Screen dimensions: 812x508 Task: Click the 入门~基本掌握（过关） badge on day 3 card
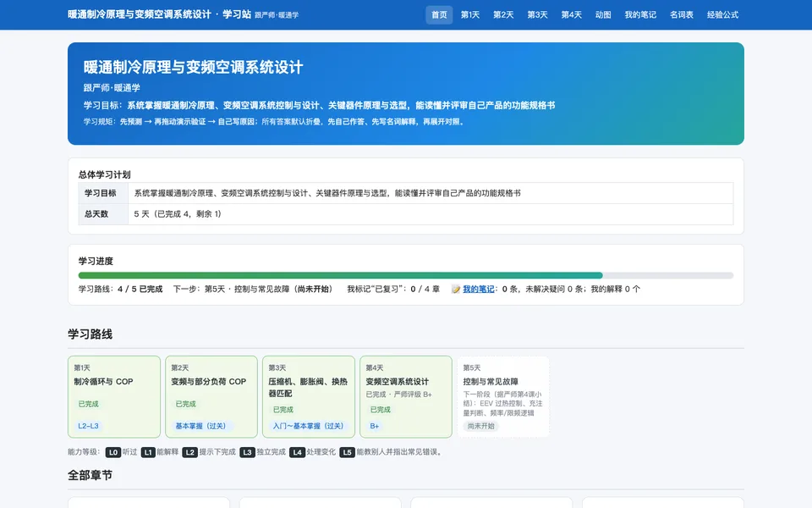pos(308,426)
